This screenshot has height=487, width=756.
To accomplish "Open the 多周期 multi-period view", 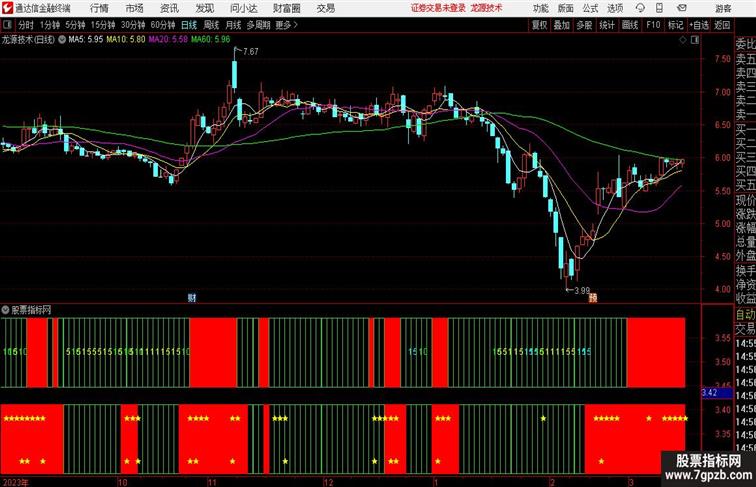I will click(x=258, y=25).
